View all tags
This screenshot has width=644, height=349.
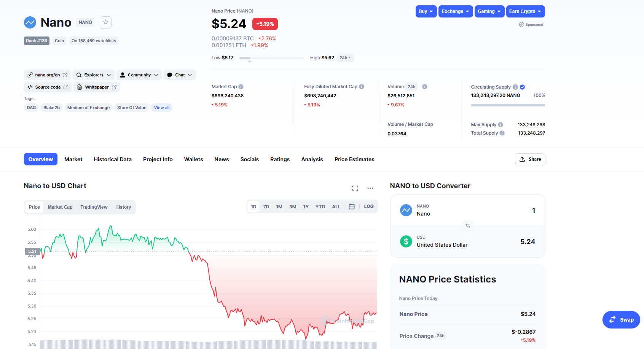(x=162, y=108)
